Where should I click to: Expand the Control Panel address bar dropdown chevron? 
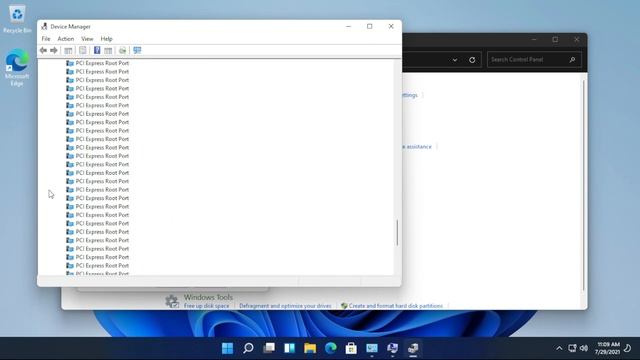(x=455, y=60)
